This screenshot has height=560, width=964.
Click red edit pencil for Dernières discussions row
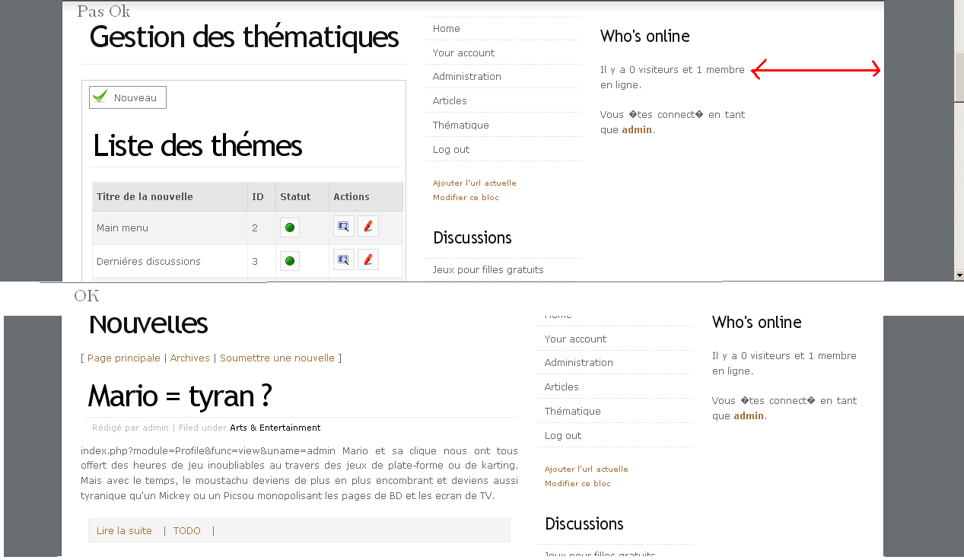[x=368, y=259]
